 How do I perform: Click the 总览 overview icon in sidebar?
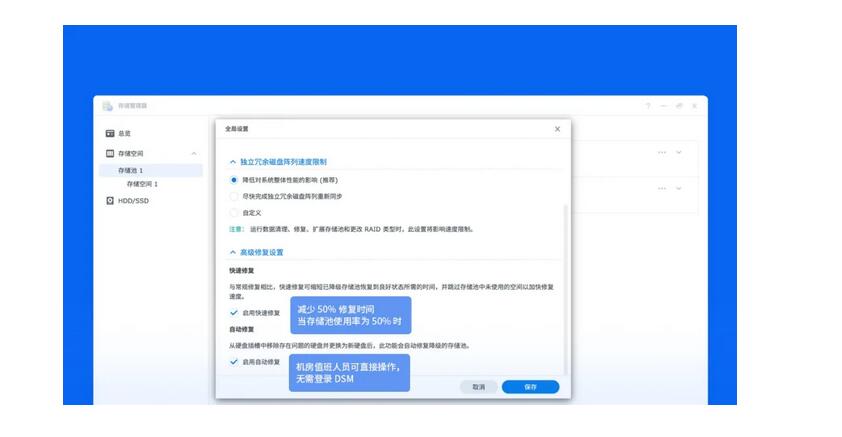pos(110,133)
